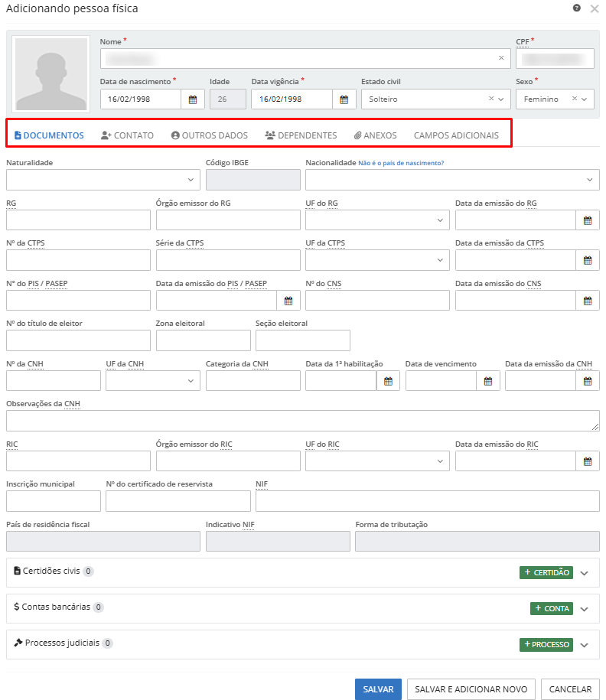Open calendar for Data de vencimento
Image resolution: width=606 pixels, height=700 pixels.
tap(488, 381)
